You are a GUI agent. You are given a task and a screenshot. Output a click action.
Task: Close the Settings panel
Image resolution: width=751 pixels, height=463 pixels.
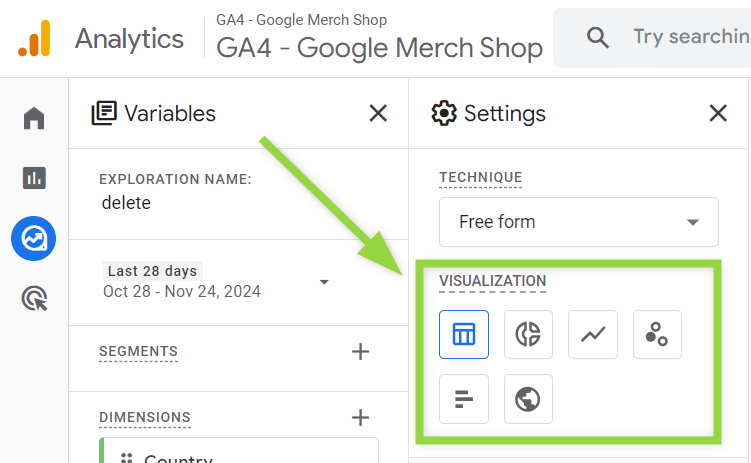coord(717,113)
